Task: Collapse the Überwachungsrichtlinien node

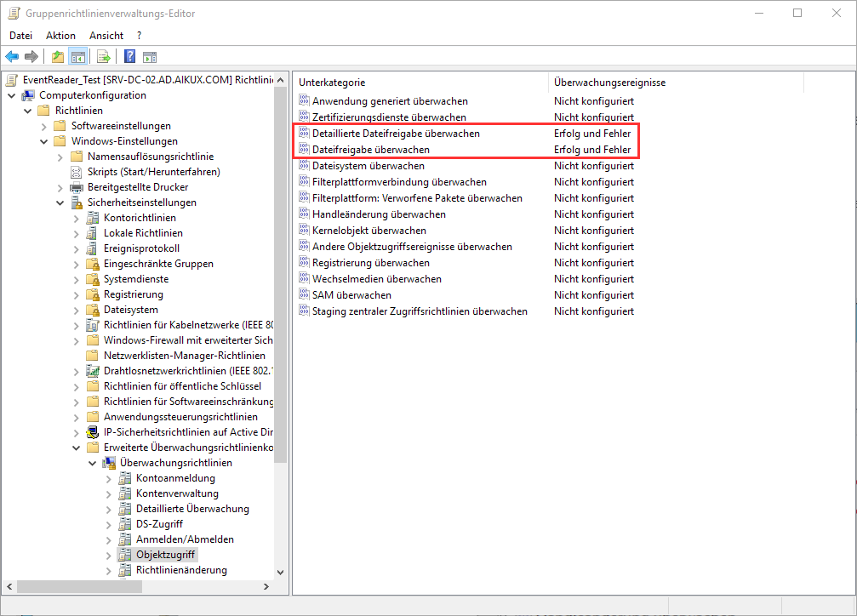Action: click(x=93, y=463)
